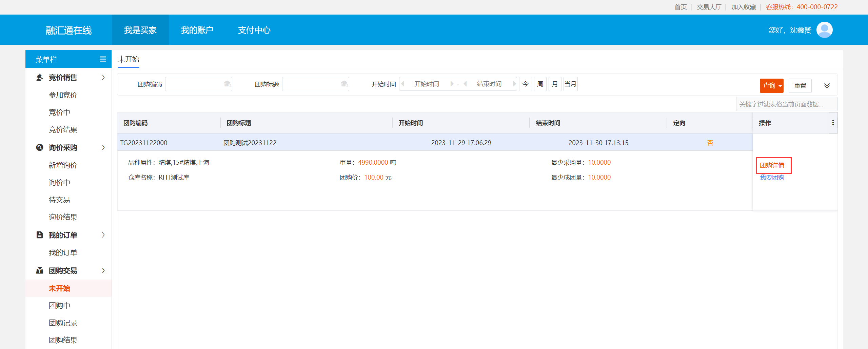868x349 pixels.
Task: Expand more search filters chevron
Action: pyautogui.click(x=827, y=85)
